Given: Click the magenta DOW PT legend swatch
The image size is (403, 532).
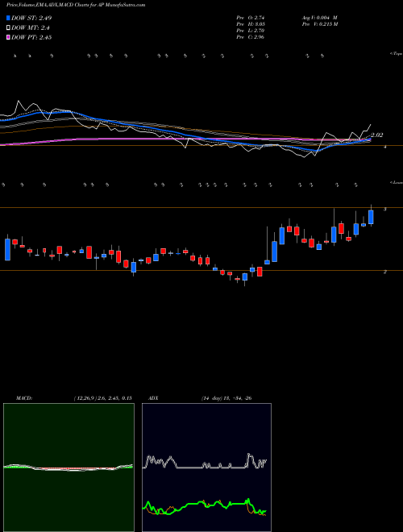Looking at the screenshot, I should point(9,38).
